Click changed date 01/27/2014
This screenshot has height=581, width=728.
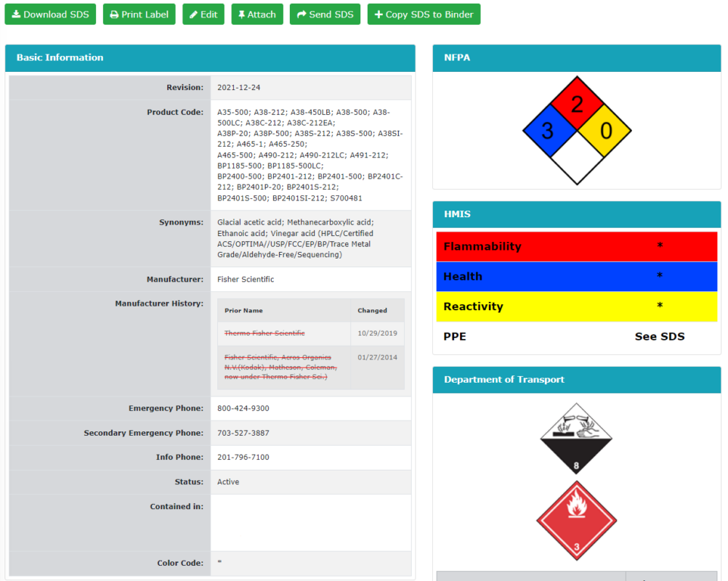pos(378,357)
